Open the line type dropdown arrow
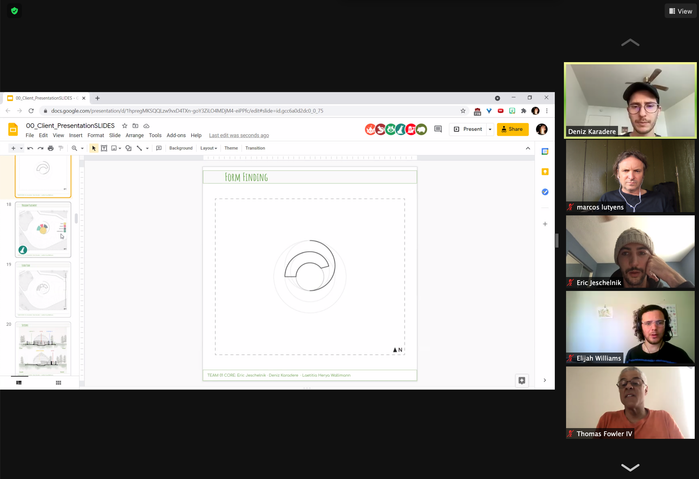Viewport: 699px width, 479px height. [x=147, y=148]
